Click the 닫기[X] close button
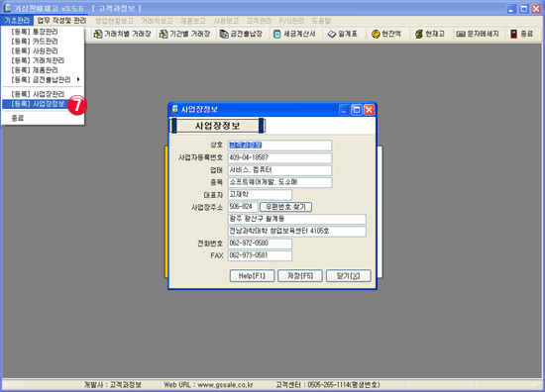 (348, 276)
